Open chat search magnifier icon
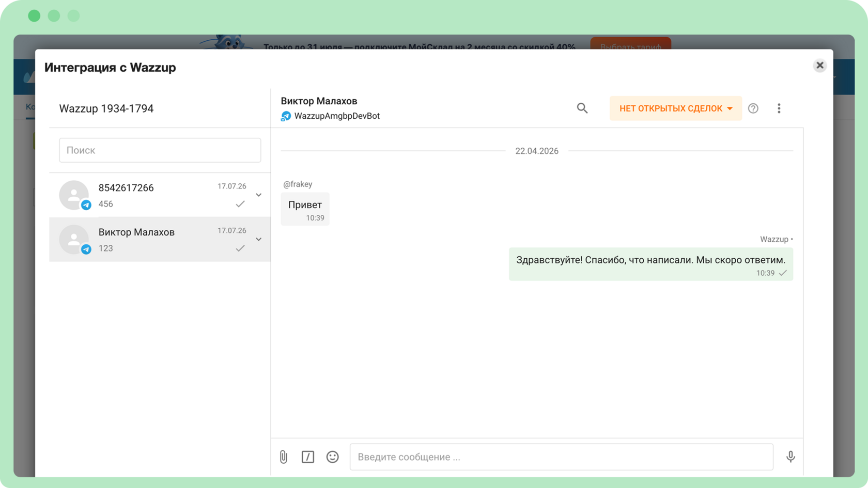 click(x=582, y=108)
